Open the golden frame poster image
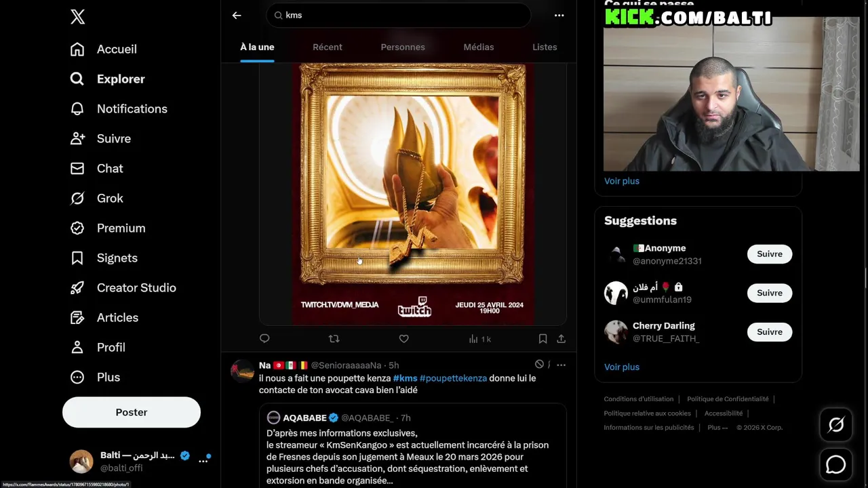Screen dimensions: 868x488 (413, 195)
